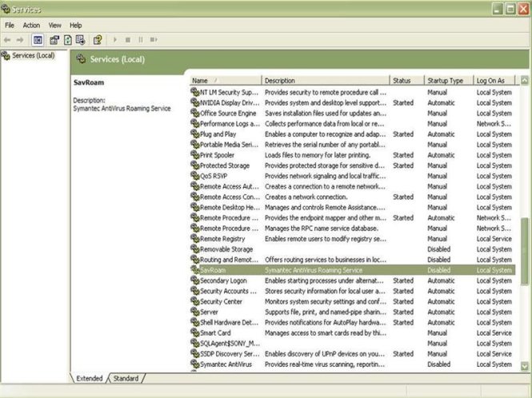This screenshot has width=532, height=398.
Task: Open the View menu
Action: coord(54,26)
